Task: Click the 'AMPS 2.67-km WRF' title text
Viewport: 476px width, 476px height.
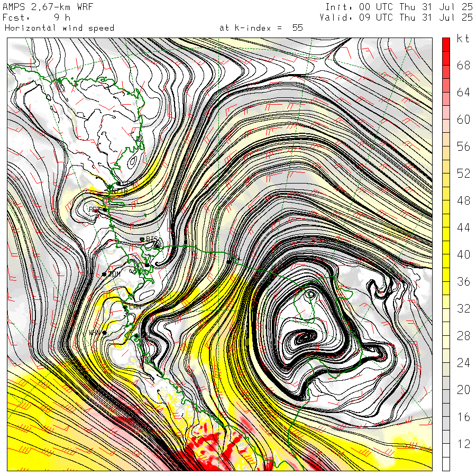Action: [x=48, y=7]
